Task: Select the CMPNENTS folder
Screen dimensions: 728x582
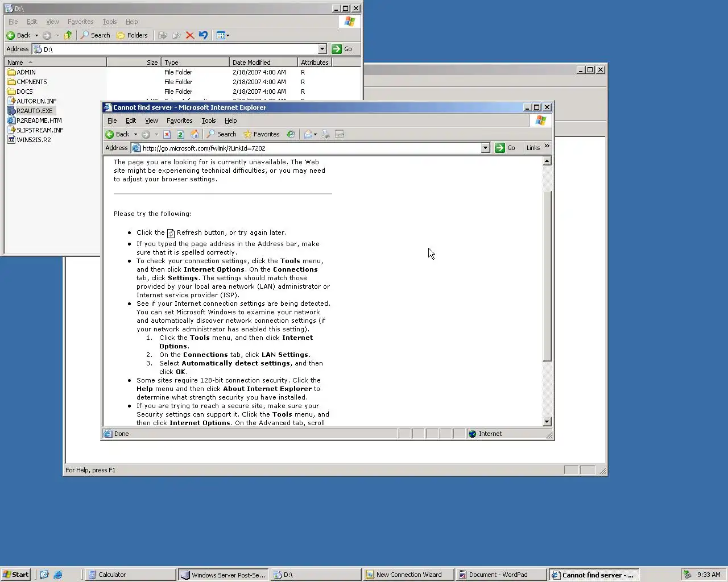Action: [x=27, y=82]
